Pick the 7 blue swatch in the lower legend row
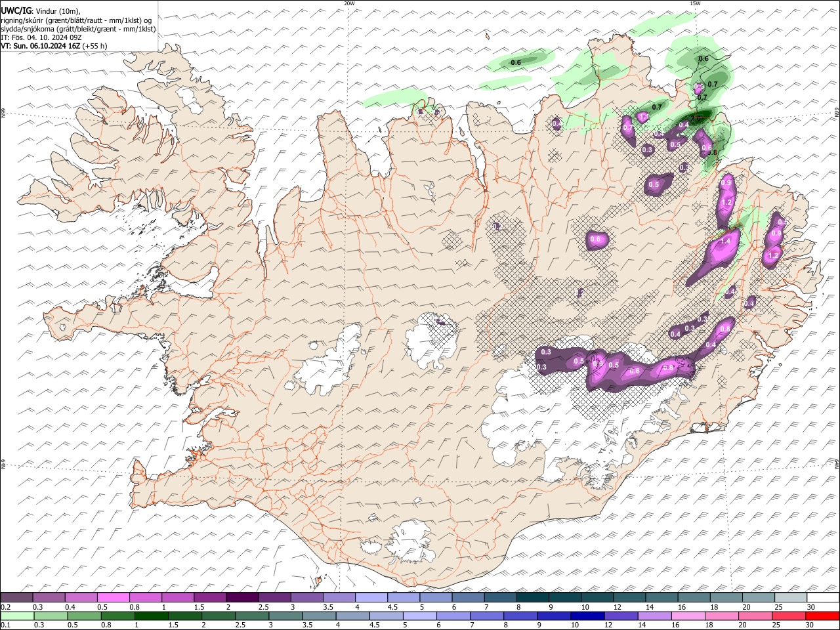840x630 pixels. pos(487,616)
